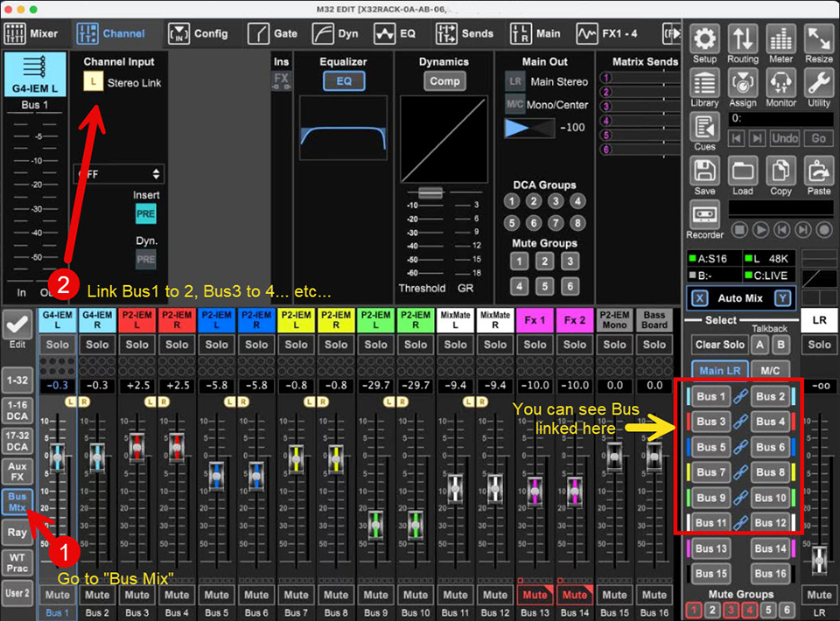Toggle Main Stereo LR assignment
This screenshot has height=621, width=840.
pos(514,81)
